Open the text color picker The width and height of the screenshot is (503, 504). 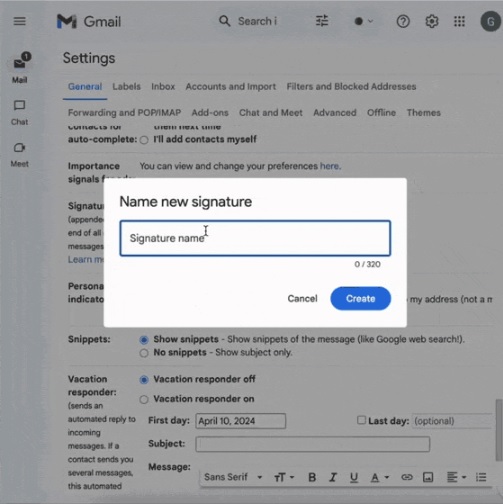(x=379, y=477)
